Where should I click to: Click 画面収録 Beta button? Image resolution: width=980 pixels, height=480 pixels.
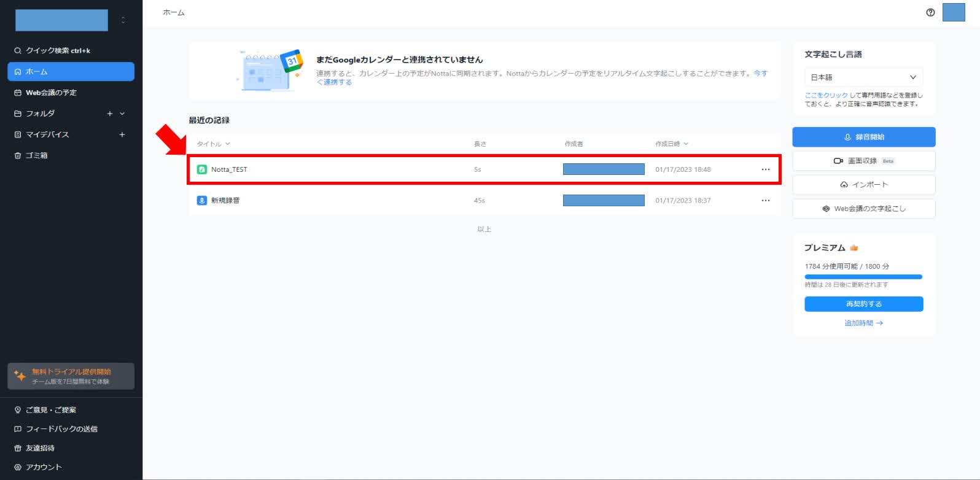click(863, 161)
